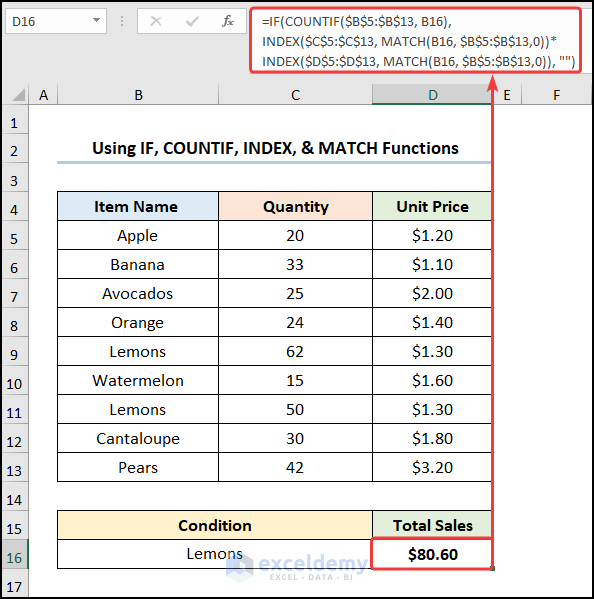
Task: Click the 'Cantaloupe' cell
Action: coord(138,439)
